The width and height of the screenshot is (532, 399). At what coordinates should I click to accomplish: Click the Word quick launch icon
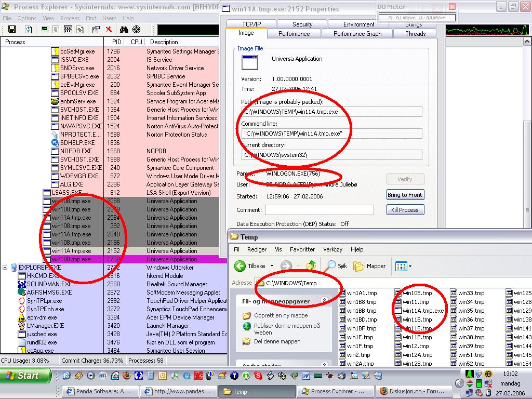pos(305,376)
